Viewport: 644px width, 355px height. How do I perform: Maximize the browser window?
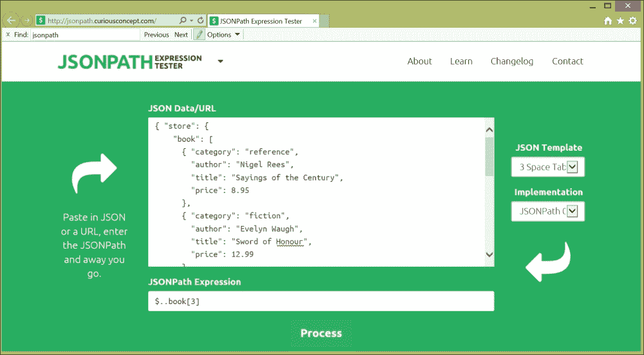coord(608,6)
